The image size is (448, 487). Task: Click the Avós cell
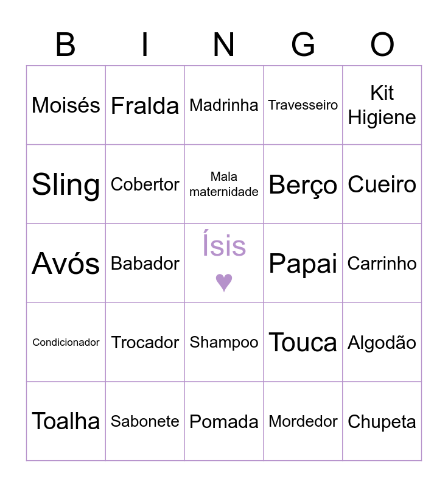point(66,264)
